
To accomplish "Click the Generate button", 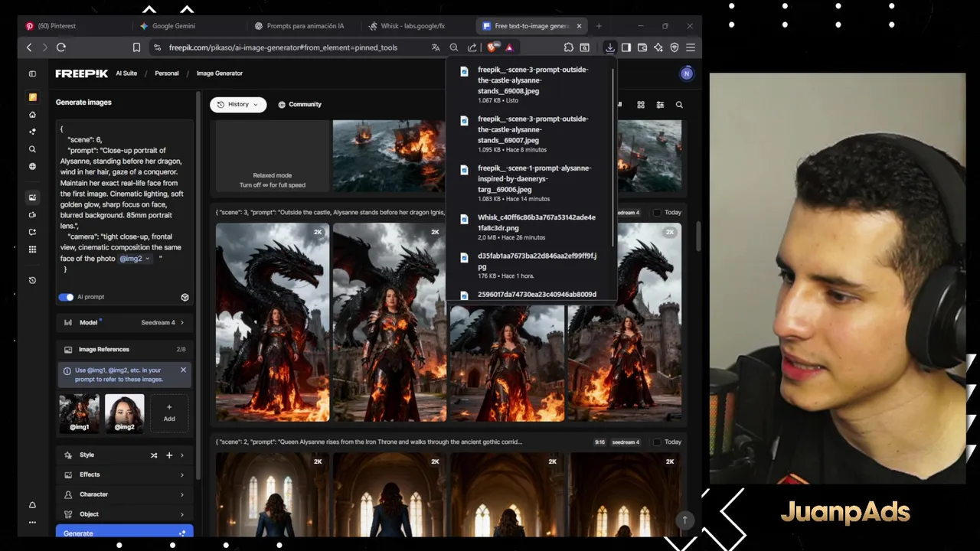I will (124, 533).
